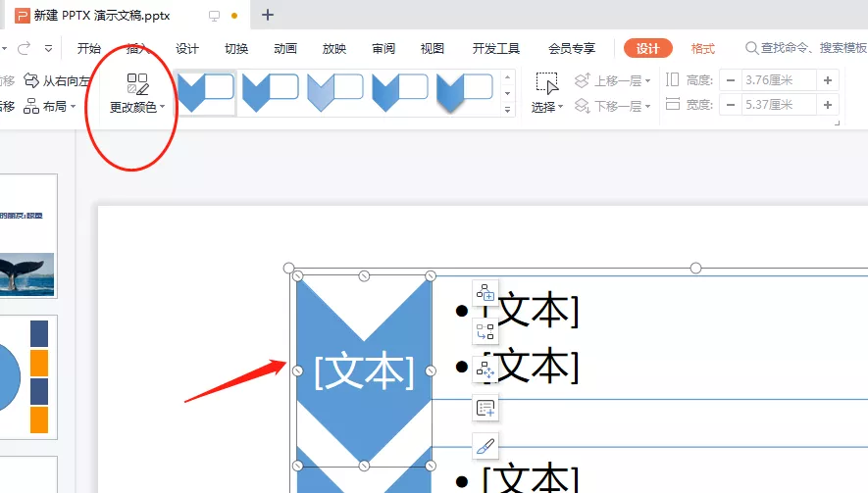
Task: Click the height value field 3.76厘米
Action: coord(779,80)
